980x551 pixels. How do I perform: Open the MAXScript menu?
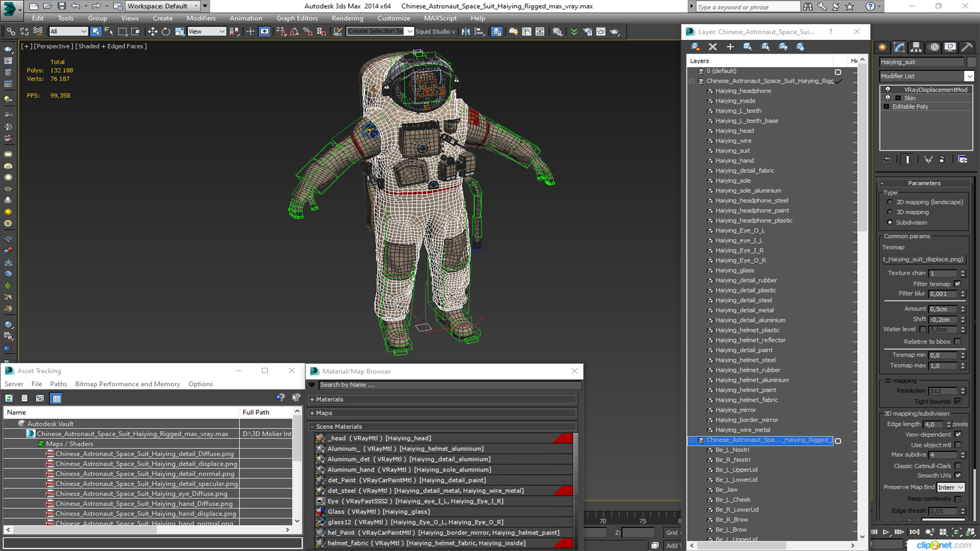[x=440, y=18]
